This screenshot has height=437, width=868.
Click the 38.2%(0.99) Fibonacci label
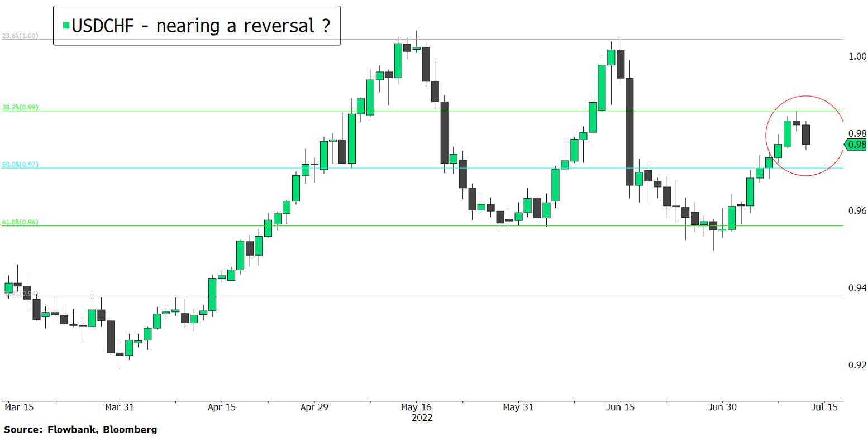(x=20, y=107)
